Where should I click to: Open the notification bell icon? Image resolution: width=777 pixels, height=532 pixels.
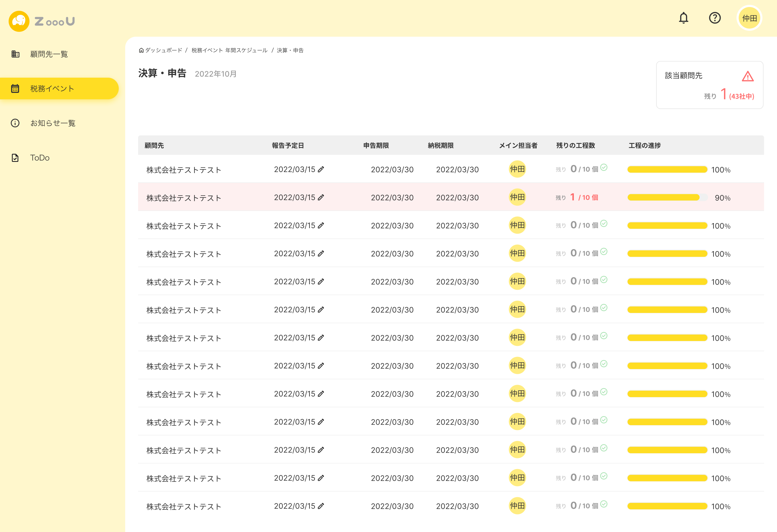pos(683,18)
